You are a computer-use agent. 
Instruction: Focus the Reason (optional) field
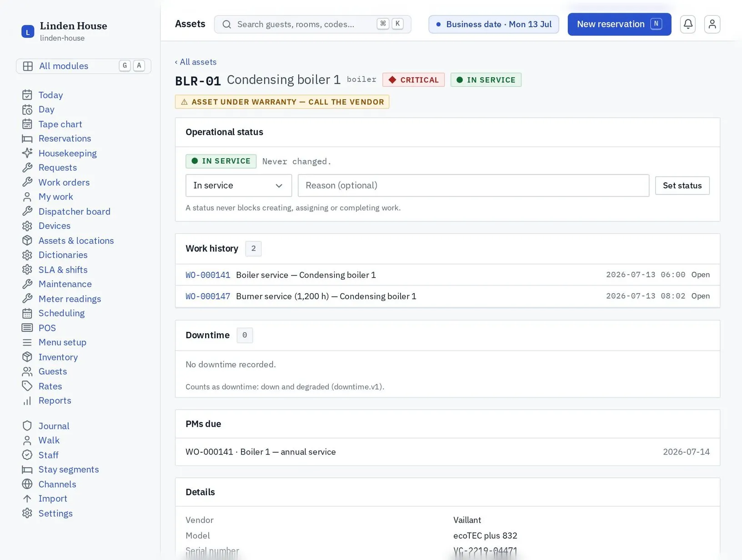click(473, 185)
